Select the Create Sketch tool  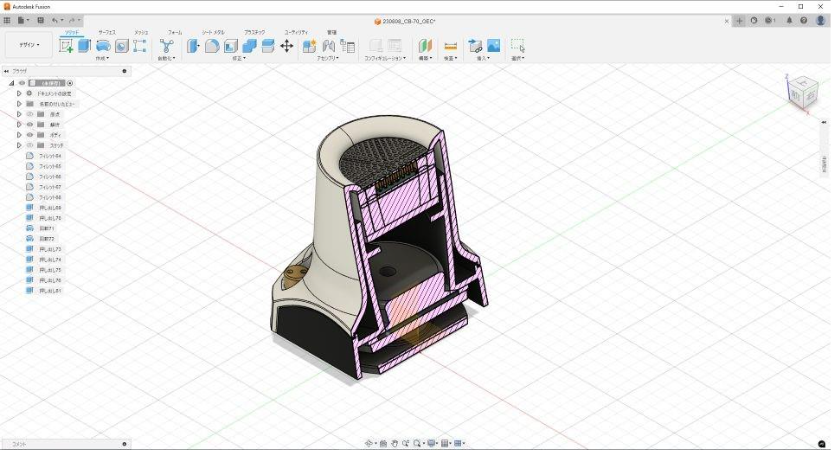tap(67, 46)
